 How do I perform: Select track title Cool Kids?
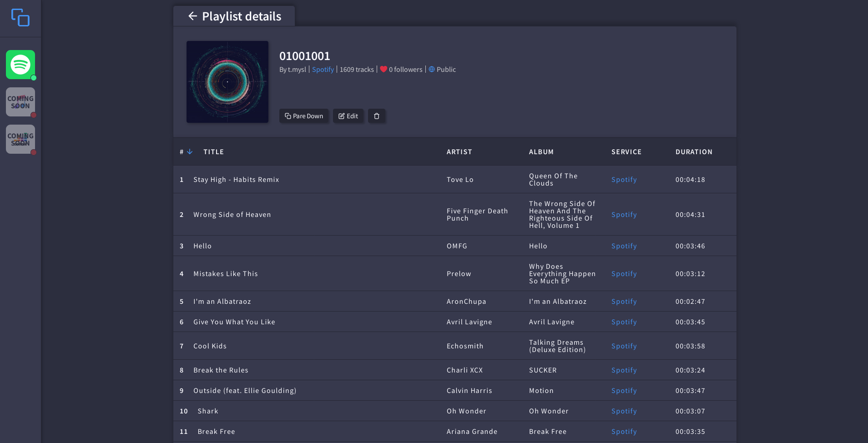point(210,346)
